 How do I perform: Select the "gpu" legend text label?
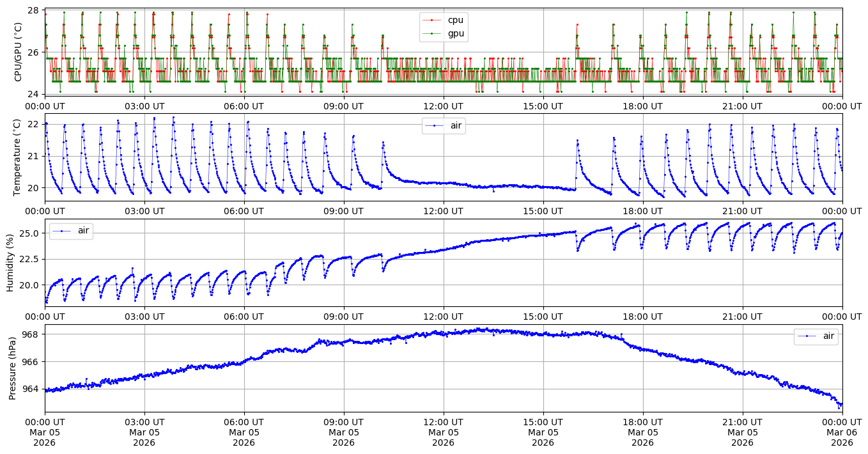coord(456,33)
